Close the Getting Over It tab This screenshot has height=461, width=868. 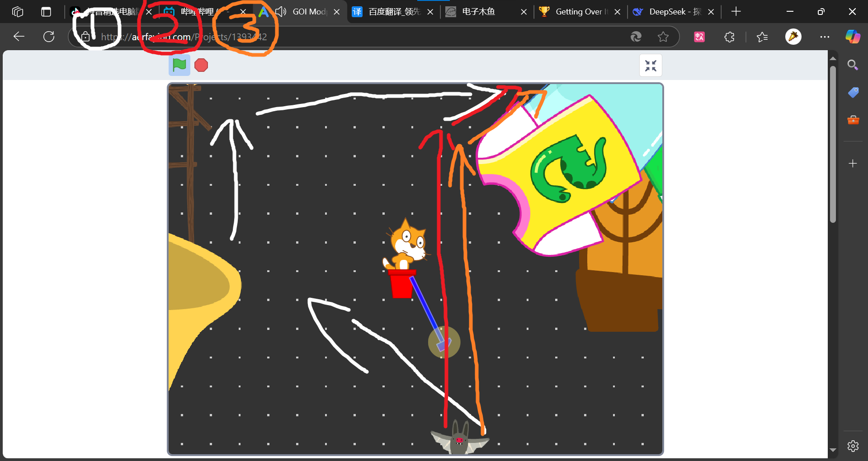click(x=618, y=12)
